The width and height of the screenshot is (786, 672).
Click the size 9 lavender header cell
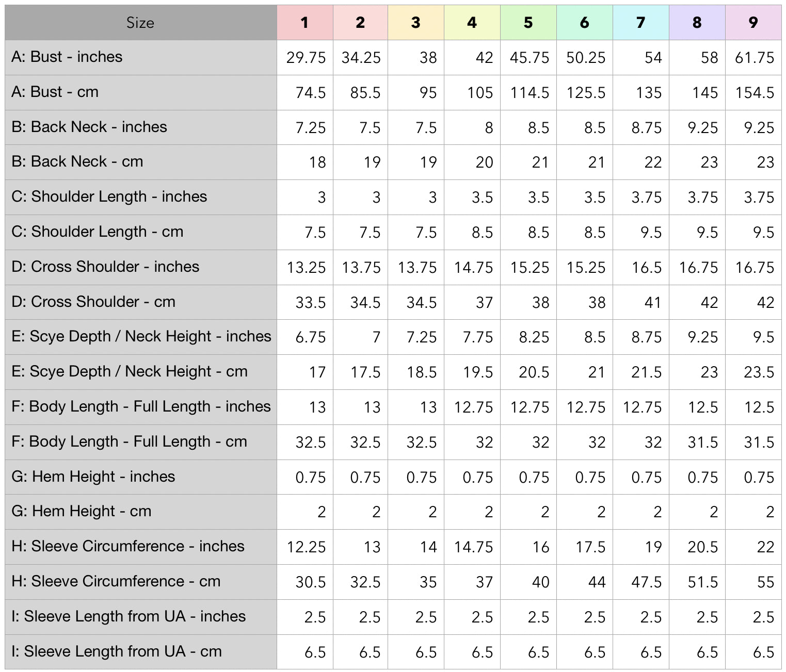click(x=753, y=23)
